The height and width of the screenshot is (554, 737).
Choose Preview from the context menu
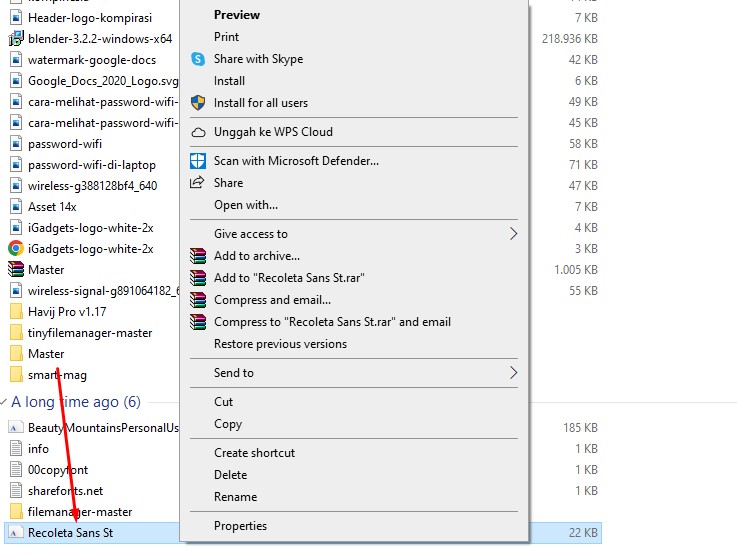(237, 15)
